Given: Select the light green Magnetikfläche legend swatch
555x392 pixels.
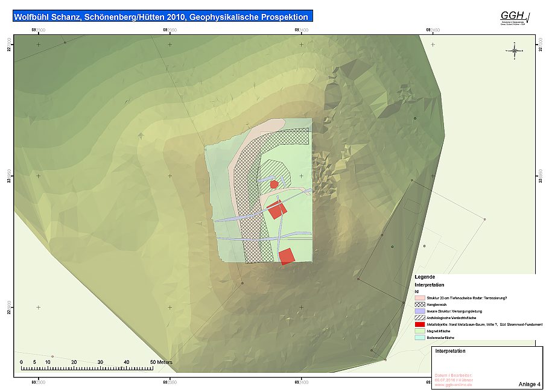Looking at the screenshot, I should [420, 331].
